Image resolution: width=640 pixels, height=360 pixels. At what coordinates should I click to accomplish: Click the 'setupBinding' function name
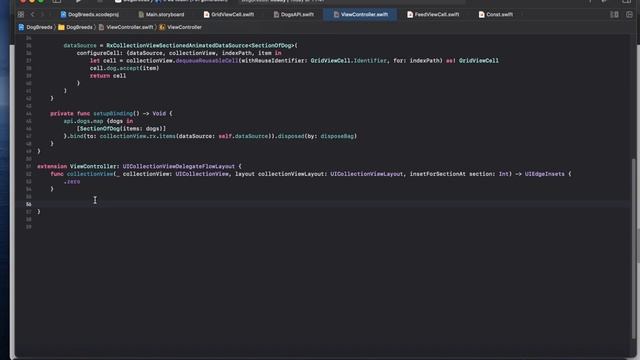click(113, 113)
